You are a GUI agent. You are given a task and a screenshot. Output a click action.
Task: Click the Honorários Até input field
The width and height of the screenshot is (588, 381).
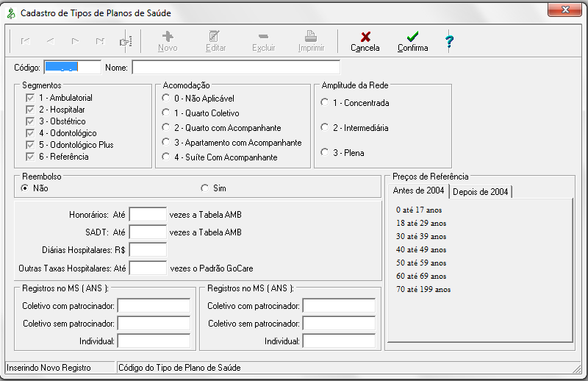point(148,214)
